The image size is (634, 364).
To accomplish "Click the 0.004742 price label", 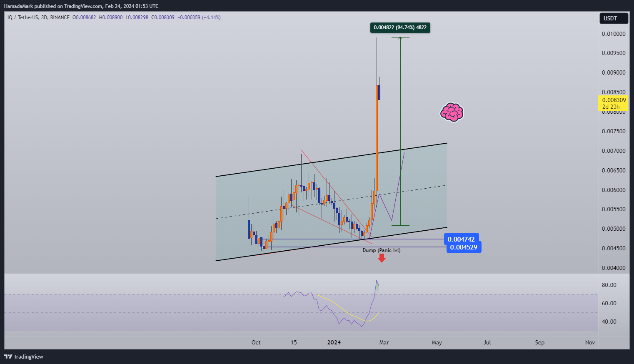I will [461, 239].
